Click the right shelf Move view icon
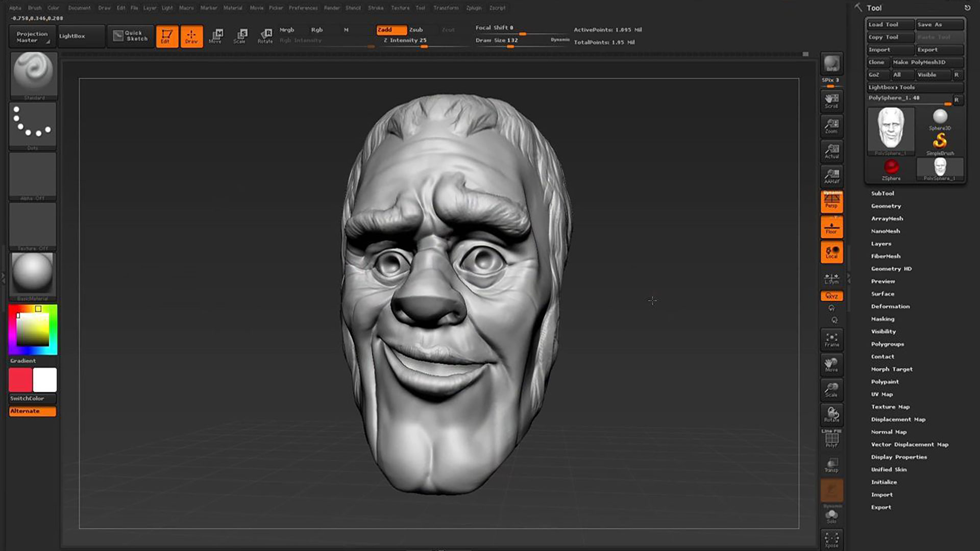The height and width of the screenshot is (551, 980). (x=831, y=365)
